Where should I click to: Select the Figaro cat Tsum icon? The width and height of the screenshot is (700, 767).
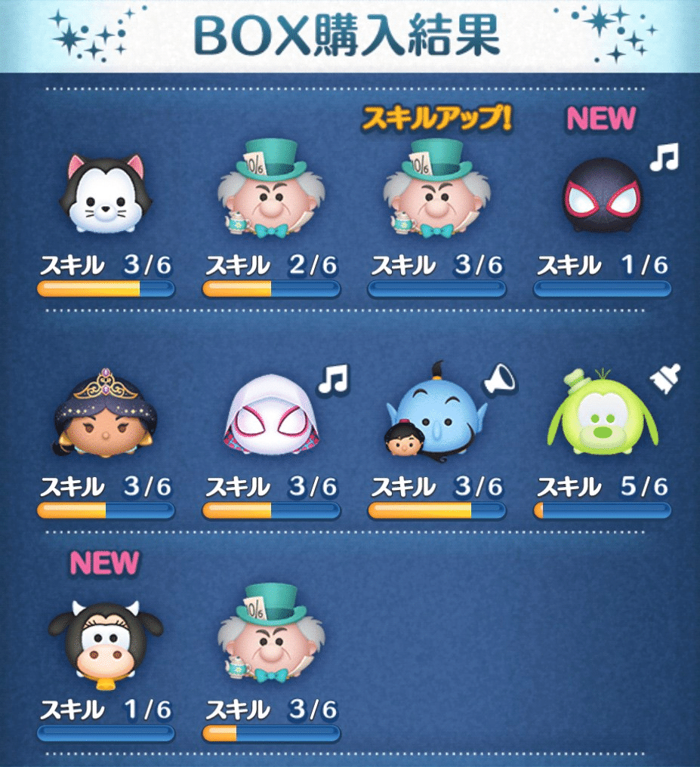coord(106,194)
